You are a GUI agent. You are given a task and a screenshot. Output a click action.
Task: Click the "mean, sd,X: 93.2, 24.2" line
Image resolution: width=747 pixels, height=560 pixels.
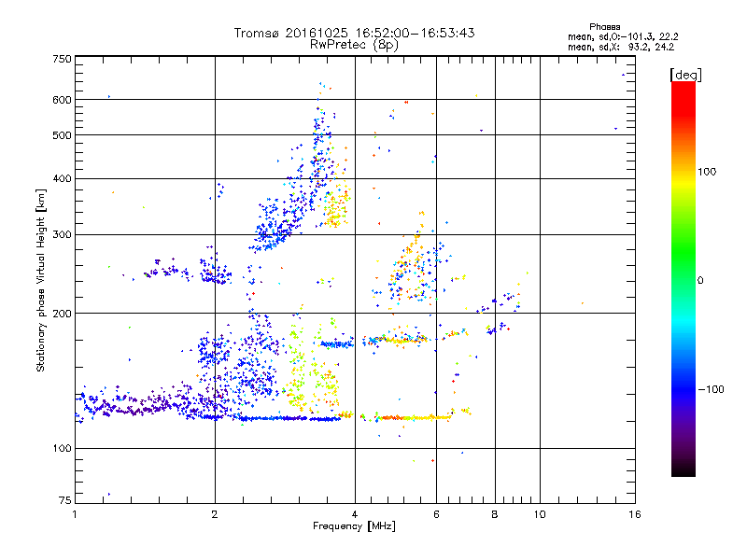click(621, 47)
